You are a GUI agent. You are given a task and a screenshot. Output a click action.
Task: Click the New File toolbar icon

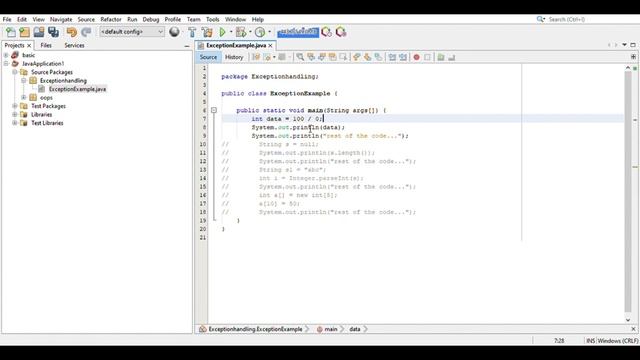tap(11, 32)
